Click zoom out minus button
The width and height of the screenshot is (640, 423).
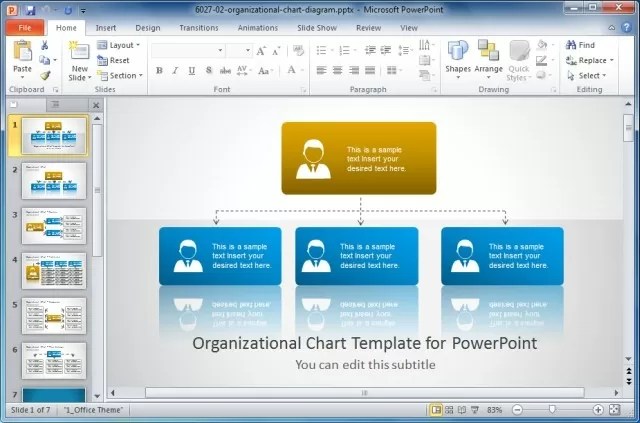point(517,410)
